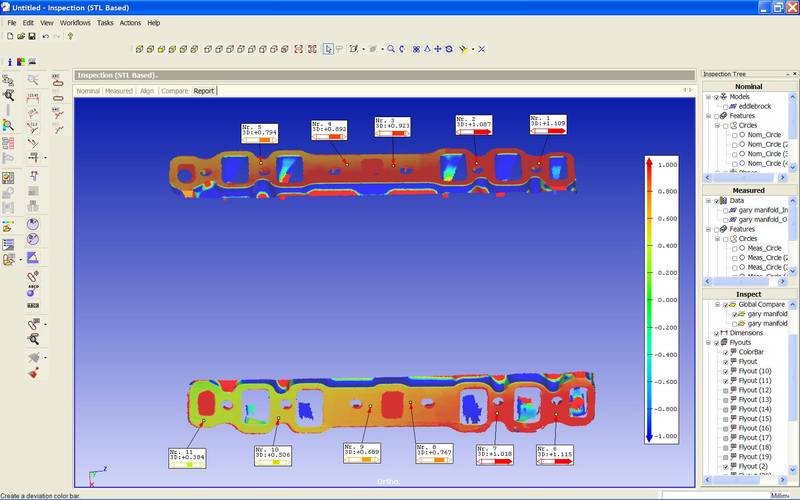This screenshot has width=800, height=500.
Task: Switch to the Compare tab
Action: click(175, 91)
